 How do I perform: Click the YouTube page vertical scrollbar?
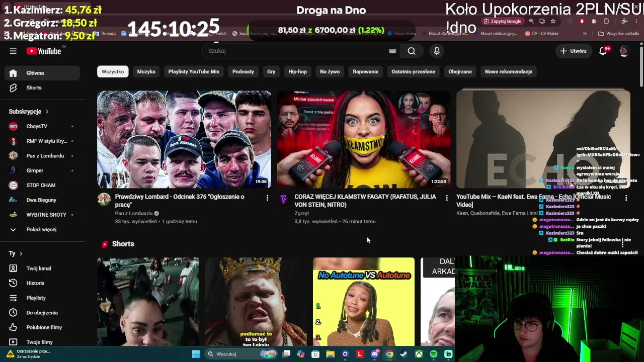pos(641,65)
